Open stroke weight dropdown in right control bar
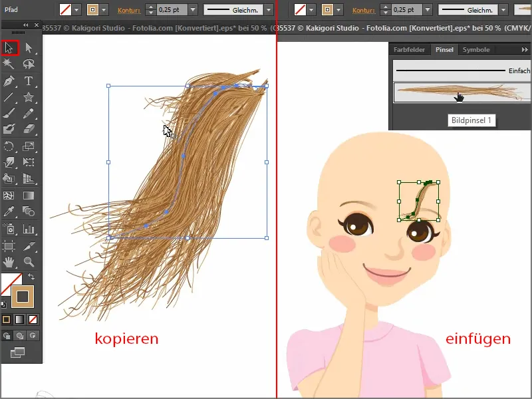The image size is (532, 399). (x=428, y=10)
